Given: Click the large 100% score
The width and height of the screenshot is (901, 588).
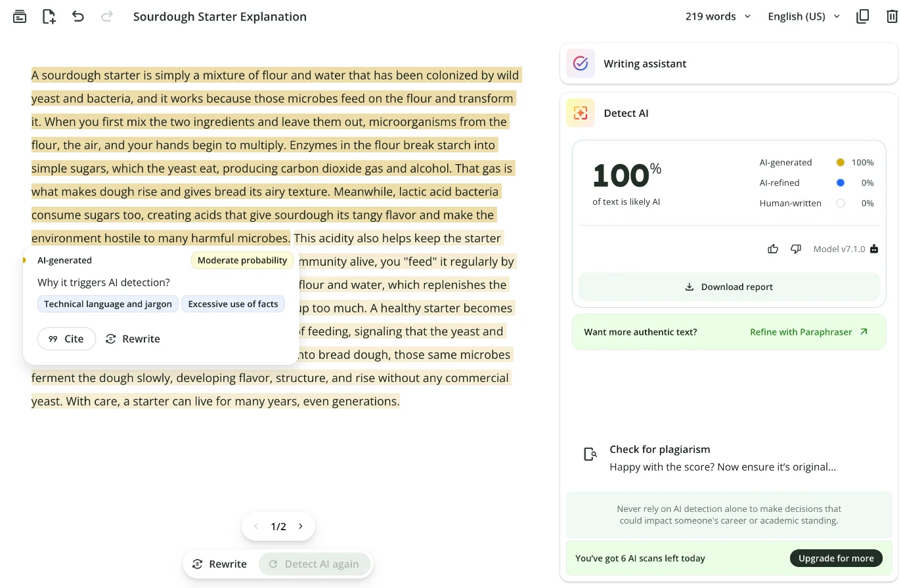Looking at the screenshot, I should pyautogui.click(x=626, y=175).
